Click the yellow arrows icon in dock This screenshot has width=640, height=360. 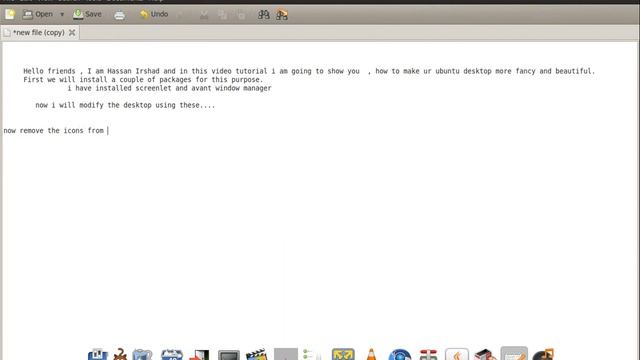(343, 354)
